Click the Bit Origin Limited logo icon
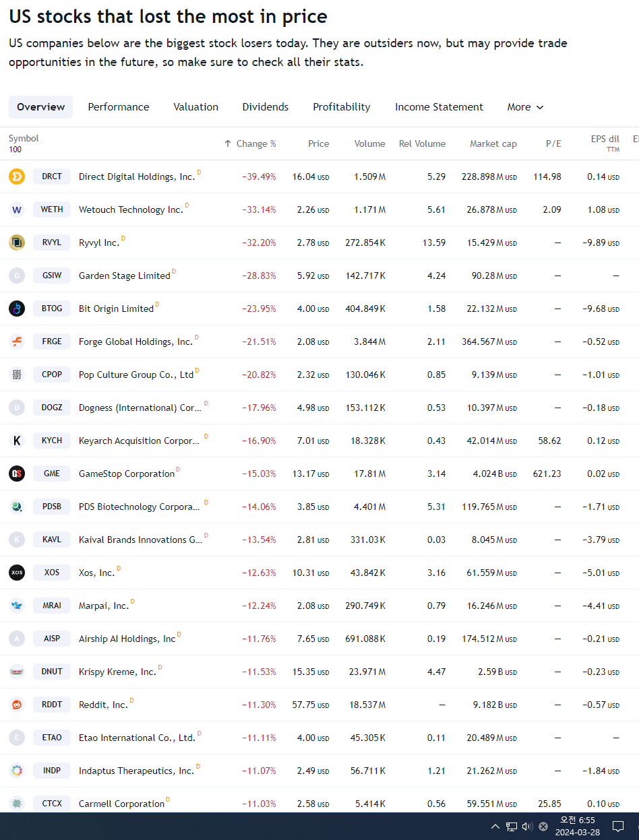This screenshot has width=639, height=840. [x=17, y=309]
